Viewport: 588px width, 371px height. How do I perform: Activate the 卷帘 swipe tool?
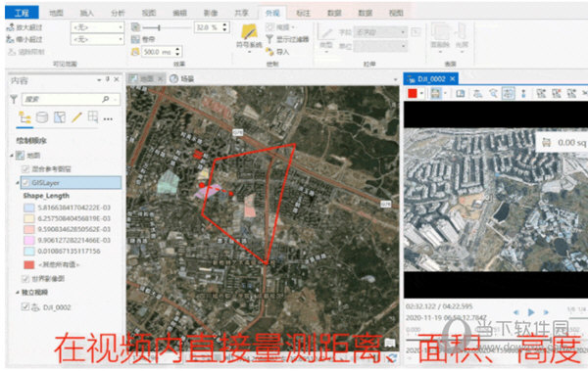tap(143, 39)
